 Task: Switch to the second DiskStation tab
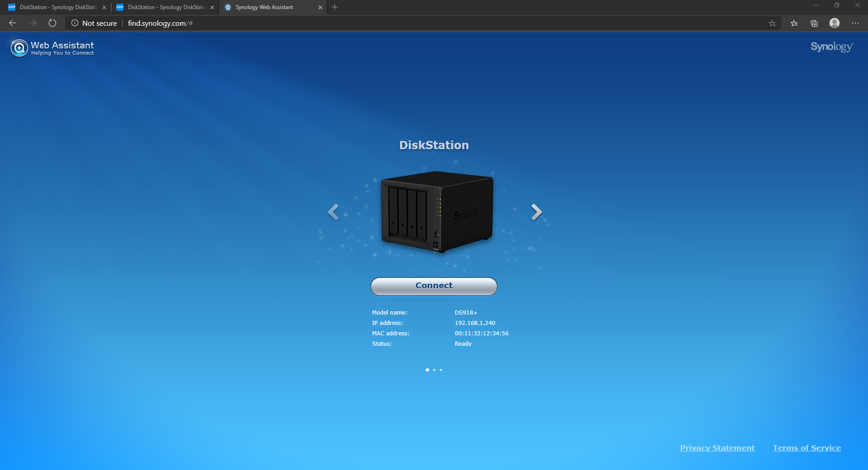(165, 7)
